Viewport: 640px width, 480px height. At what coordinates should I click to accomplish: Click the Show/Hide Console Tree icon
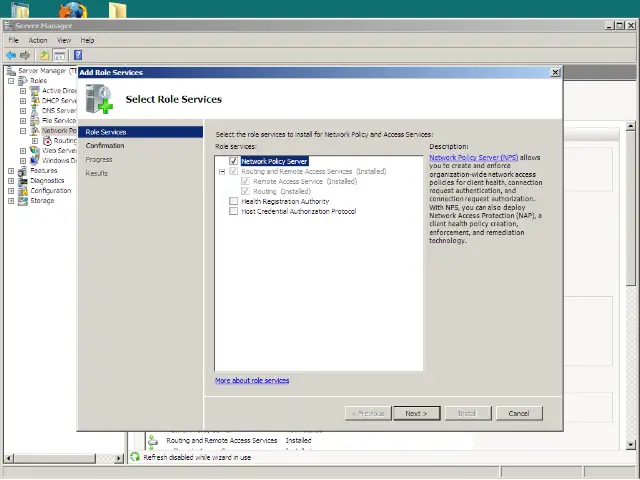[x=59, y=55]
